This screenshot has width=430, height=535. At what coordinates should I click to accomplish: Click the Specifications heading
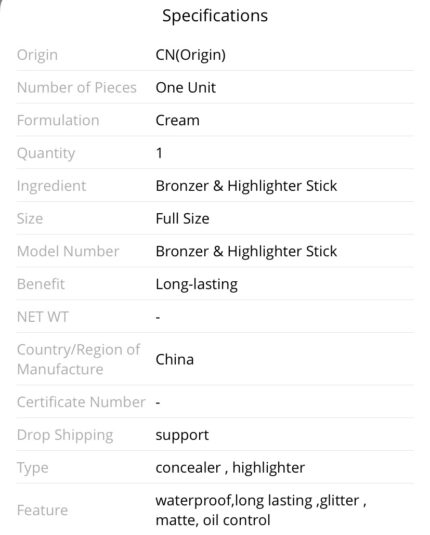tap(215, 16)
